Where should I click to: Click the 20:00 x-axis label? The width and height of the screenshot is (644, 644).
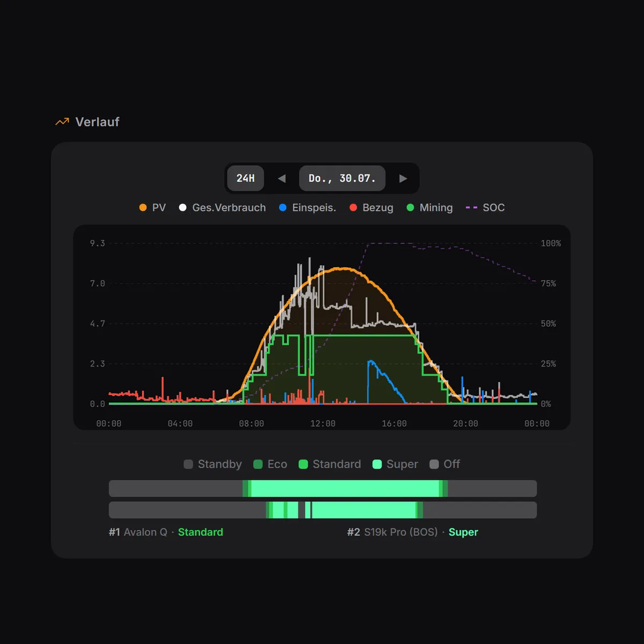pos(465,423)
